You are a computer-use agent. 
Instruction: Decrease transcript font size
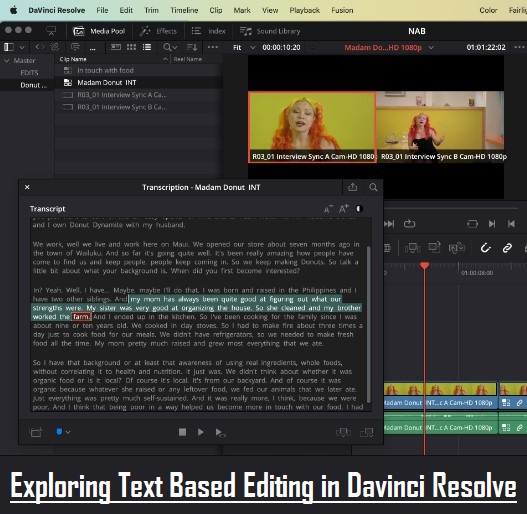click(328, 209)
